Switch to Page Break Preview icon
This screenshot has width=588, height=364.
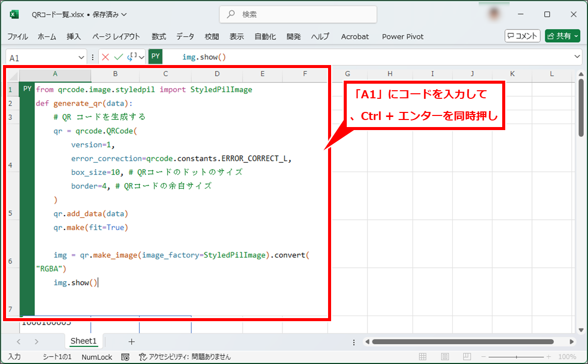click(467, 356)
